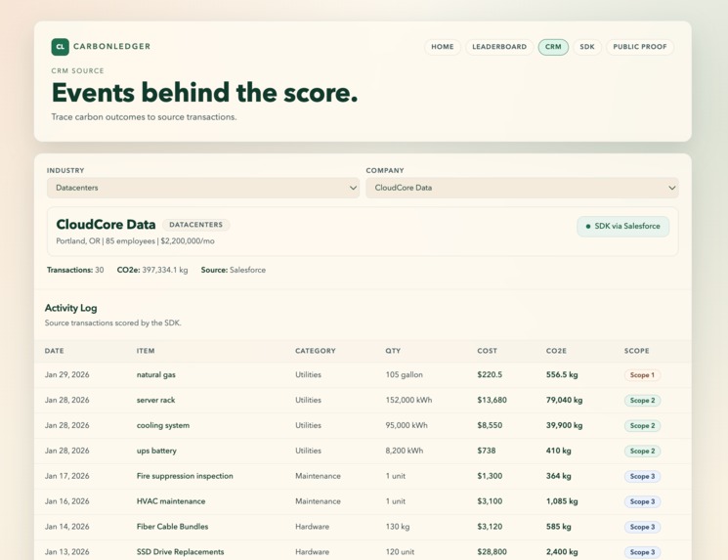Select the HVAC maintenance item
728x560 pixels.
tap(171, 501)
